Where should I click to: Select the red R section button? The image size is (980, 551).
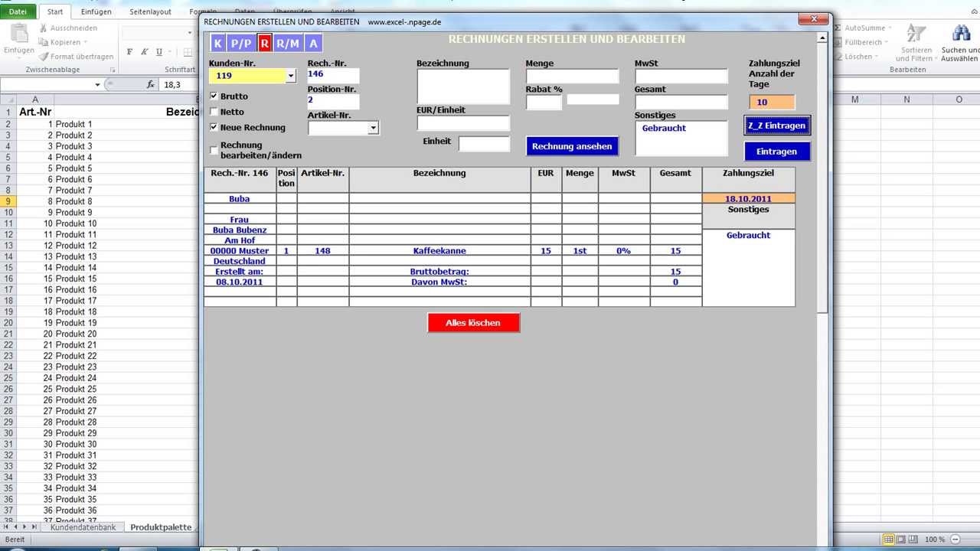pos(265,44)
